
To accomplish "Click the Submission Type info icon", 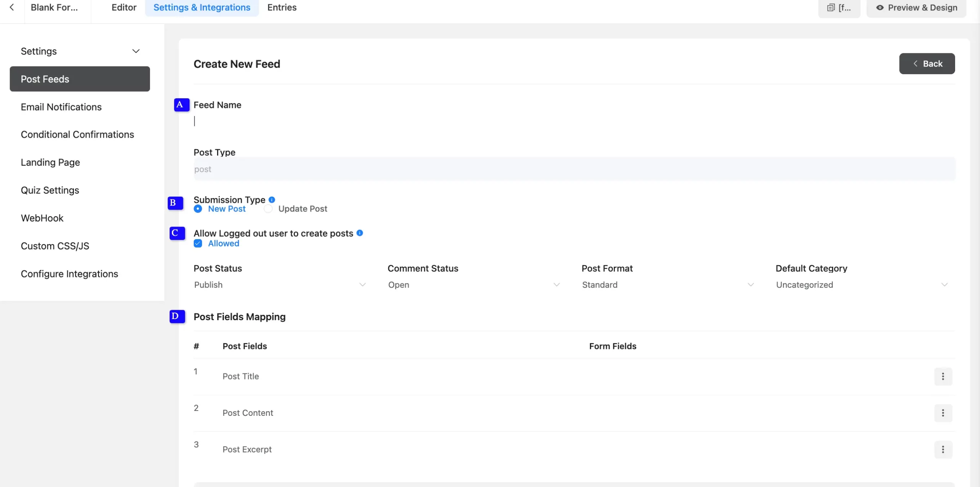I will pyautogui.click(x=272, y=200).
